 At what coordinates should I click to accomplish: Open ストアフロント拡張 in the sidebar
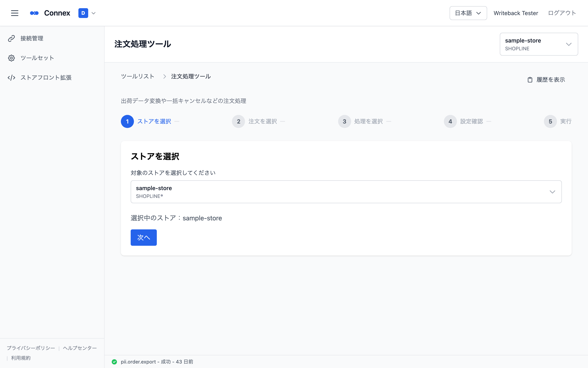[x=46, y=78]
